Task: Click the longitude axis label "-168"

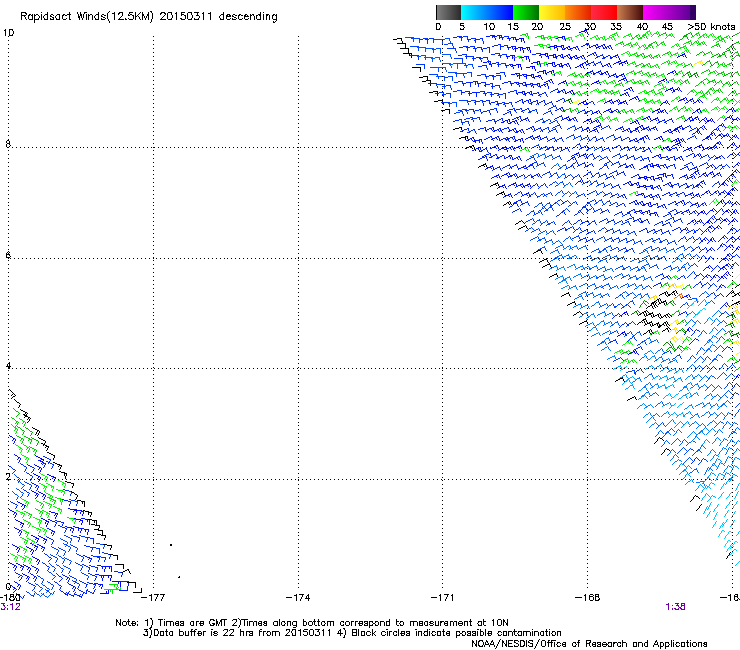Action: pos(587,598)
